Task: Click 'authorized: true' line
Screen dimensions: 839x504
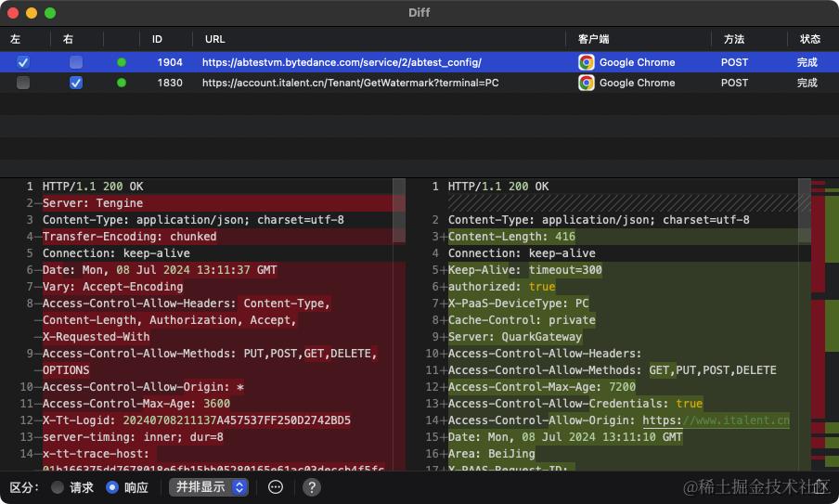Action: pyautogui.click(x=501, y=287)
